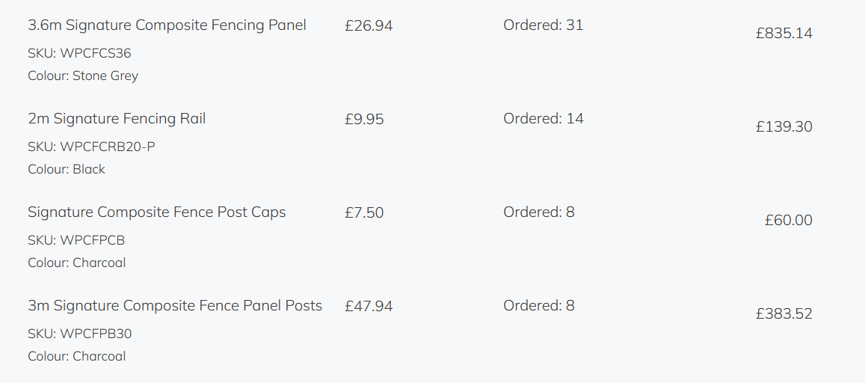Image resolution: width=868 pixels, height=383 pixels.
Task: Select the £139.30 line total
Action: click(784, 127)
